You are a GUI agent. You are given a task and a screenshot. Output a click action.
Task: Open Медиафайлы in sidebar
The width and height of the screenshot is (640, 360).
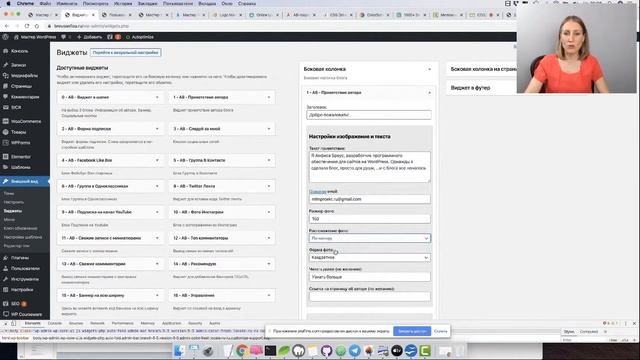(x=24, y=76)
